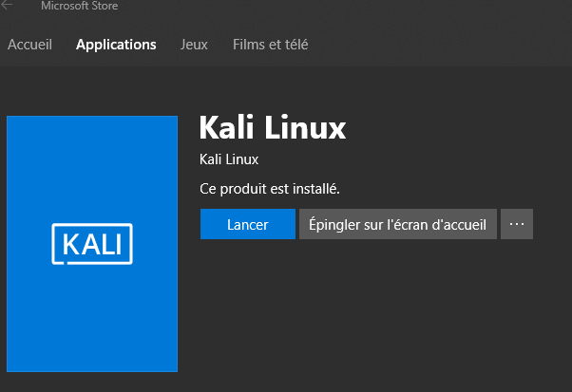Open the Accueil tab
572x392 pixels.
(29, 45)
